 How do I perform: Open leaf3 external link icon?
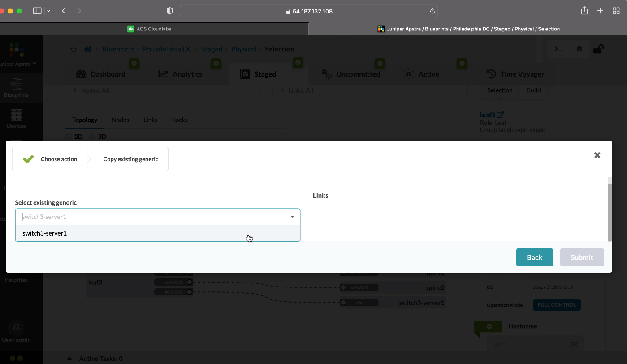click(501, 116)
